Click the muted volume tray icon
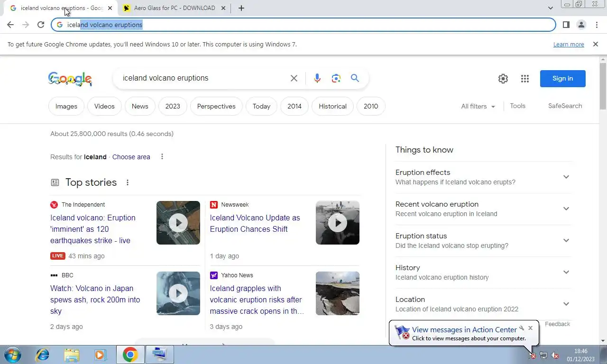Screen dimensions: 607x364 (x=555, y=355)
